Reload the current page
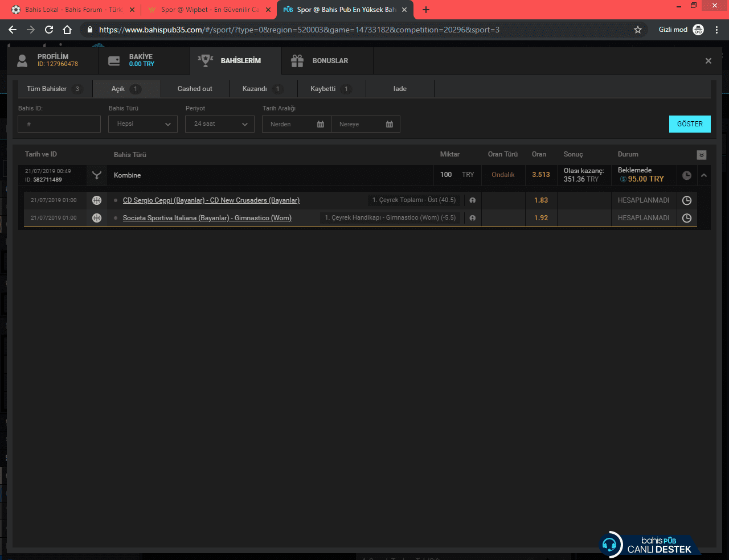Screen dimensions: 729x560 coord(49,30)
